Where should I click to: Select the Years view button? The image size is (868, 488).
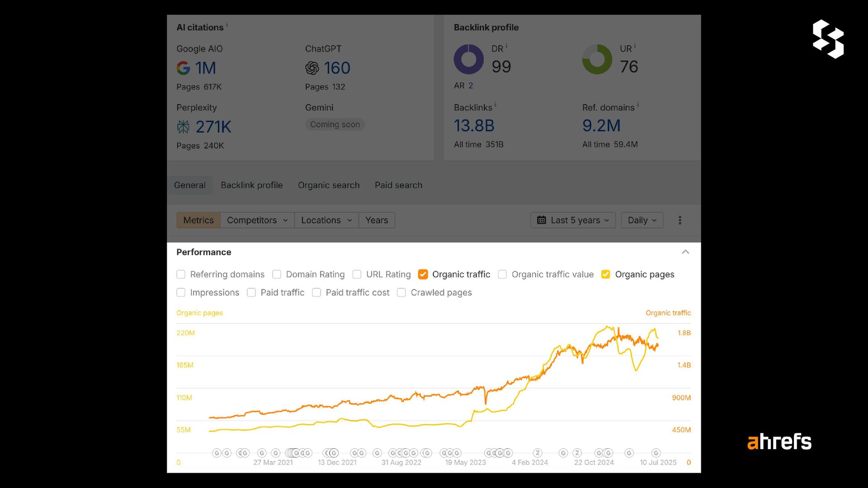coord(377,220)
